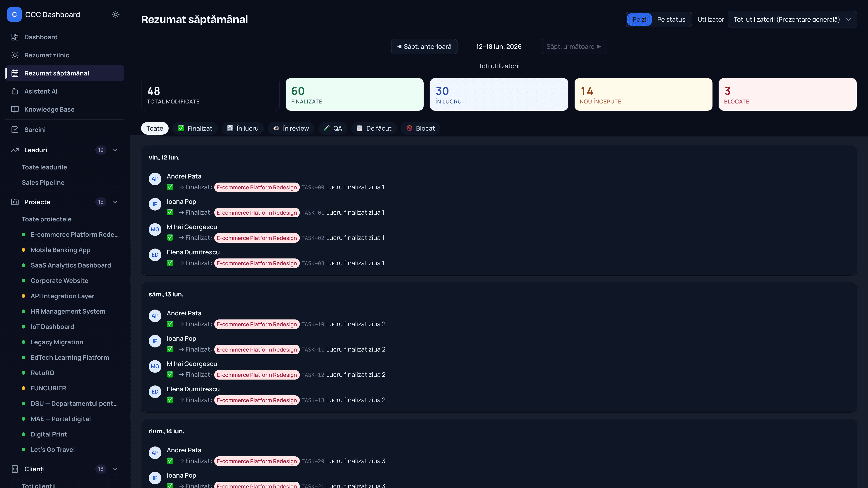Screen dimensions: 868x488
Task: Click Mihai Georgescu's MG avatar on 13 iun.
Action: (155, 366)
